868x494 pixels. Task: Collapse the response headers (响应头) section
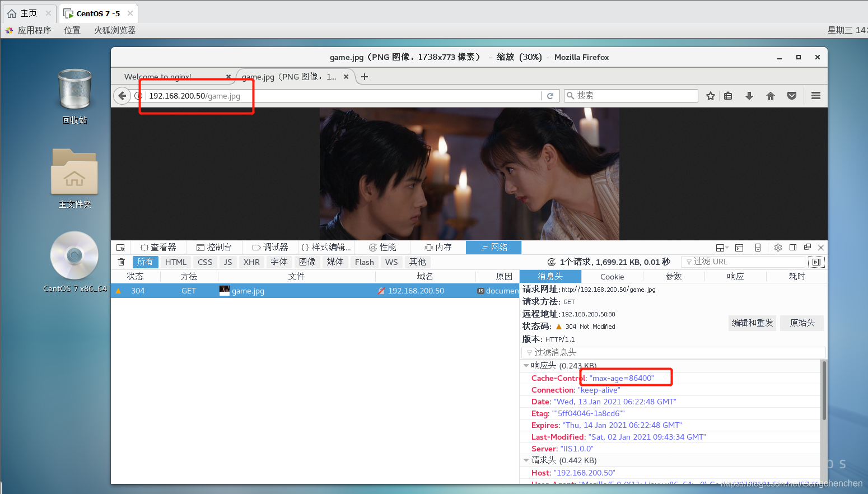click(526, 366)
